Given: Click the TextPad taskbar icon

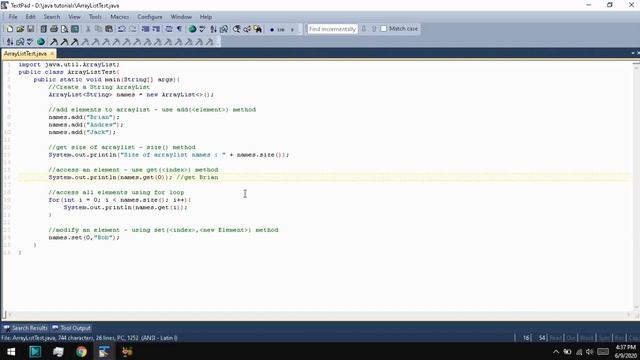Looking at the screenshot, I should [104, 351].
